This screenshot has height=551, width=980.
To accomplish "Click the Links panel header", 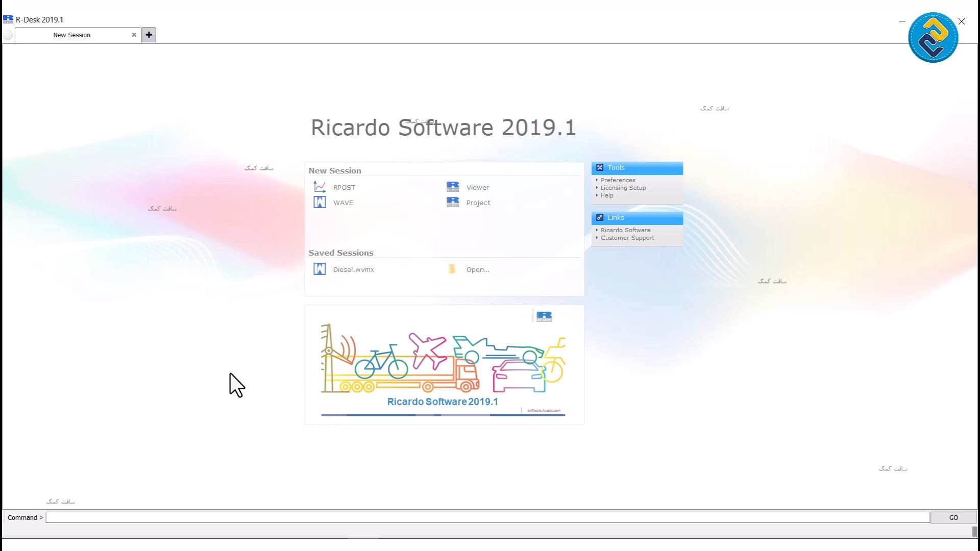I will coord(637,218).
